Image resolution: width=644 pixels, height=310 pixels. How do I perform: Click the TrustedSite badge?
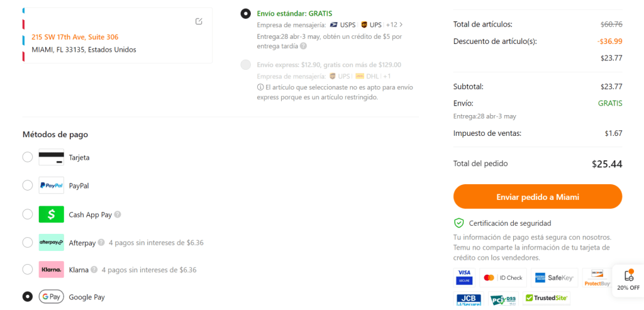point(547,298)
